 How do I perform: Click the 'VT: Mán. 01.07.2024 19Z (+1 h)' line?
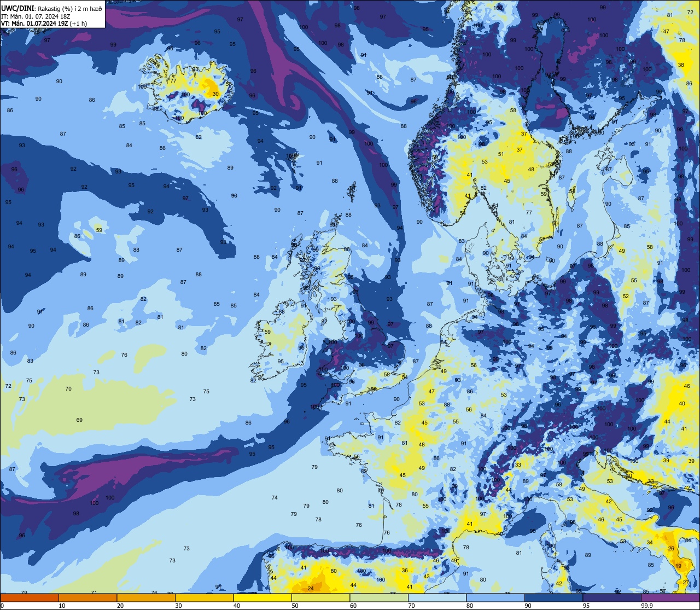point(44,24)
